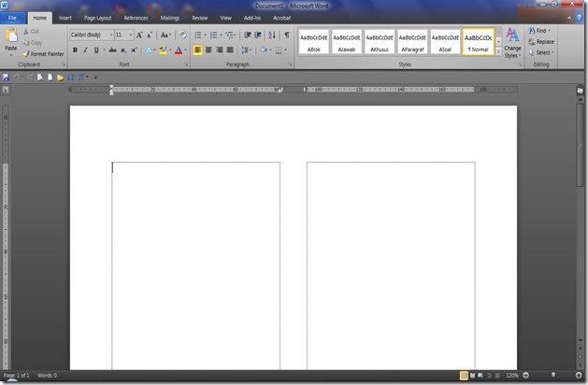Apply strikethrough formatting
Viewport: 588px width, 385px height.
point(112,50)
